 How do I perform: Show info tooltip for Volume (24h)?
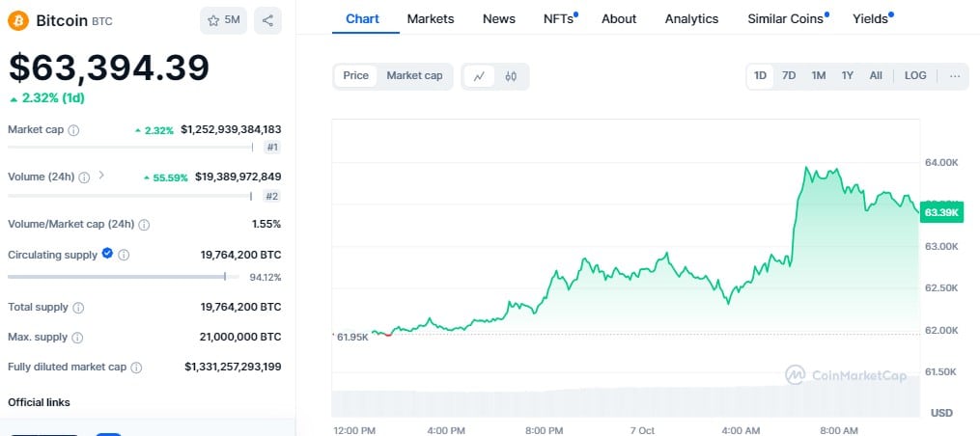click(84, 177)
